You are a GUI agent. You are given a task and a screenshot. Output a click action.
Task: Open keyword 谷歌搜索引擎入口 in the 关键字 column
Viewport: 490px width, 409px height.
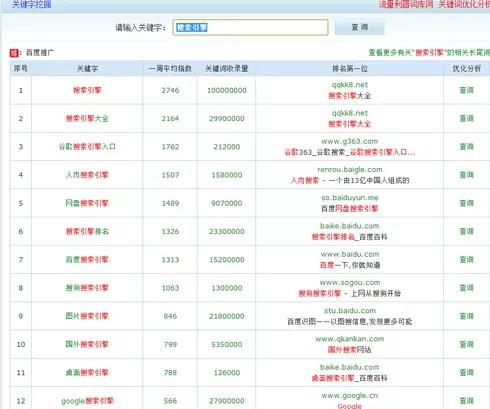tap(87, 147)
